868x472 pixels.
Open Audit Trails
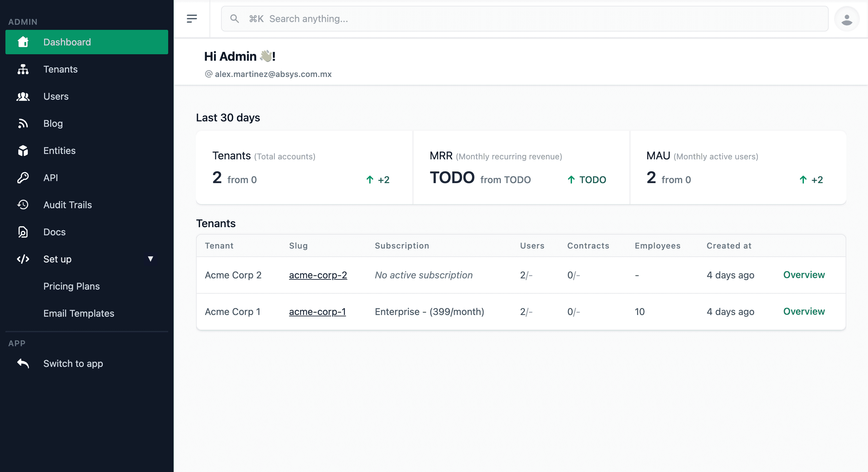pos(87,205)
